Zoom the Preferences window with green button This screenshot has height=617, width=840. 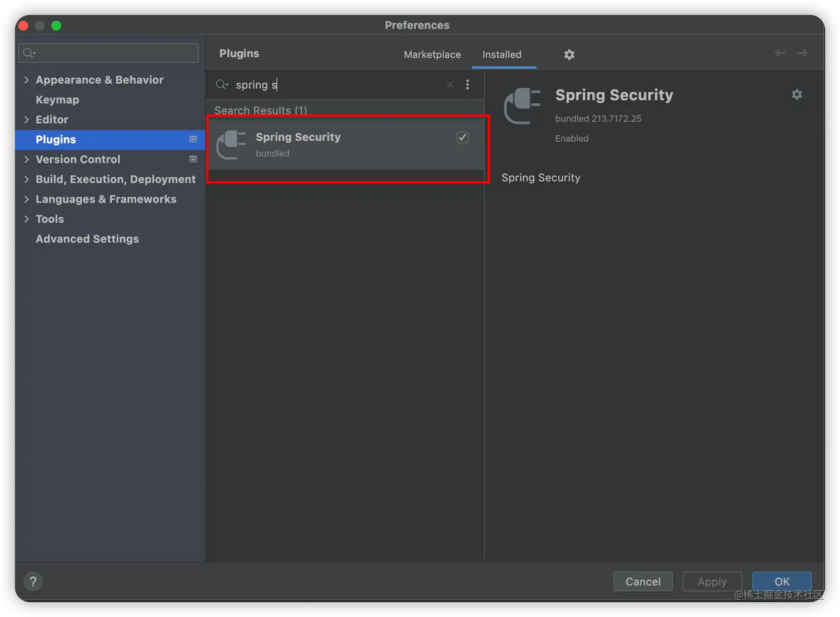pyautogui.click(x=56, y=26)
